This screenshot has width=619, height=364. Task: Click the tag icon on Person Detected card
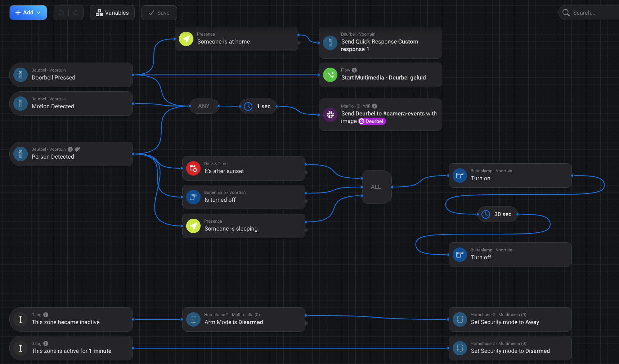[x=77, y=149]
